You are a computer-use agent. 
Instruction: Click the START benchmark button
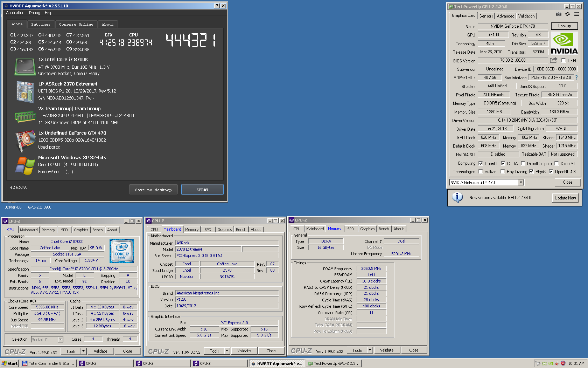tap(202, 190)
